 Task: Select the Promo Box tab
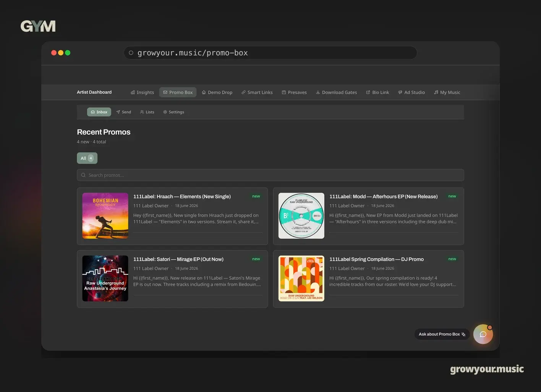pyautogui.click(x=178, y=92)
